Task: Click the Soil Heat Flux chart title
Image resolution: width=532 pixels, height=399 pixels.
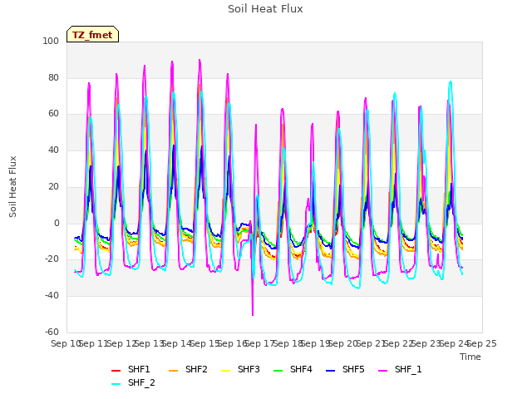Action: tap(265, 9)
